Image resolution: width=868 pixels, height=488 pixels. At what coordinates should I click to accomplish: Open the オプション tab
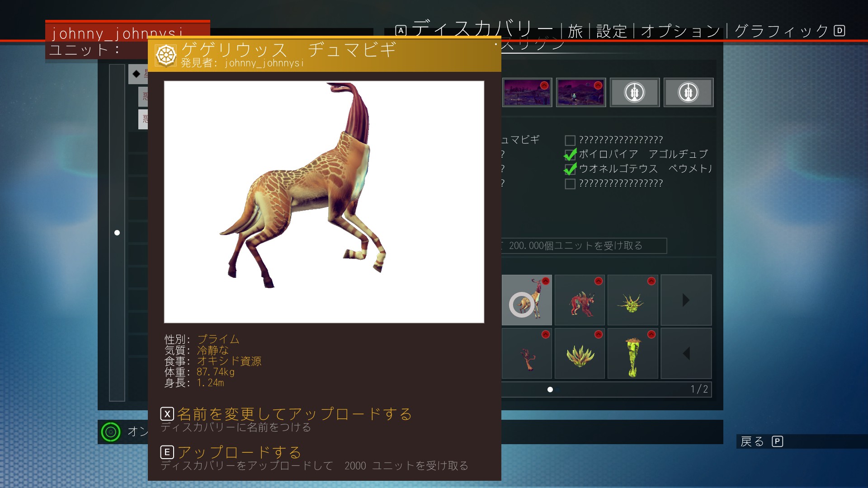(x=680, y=31)
